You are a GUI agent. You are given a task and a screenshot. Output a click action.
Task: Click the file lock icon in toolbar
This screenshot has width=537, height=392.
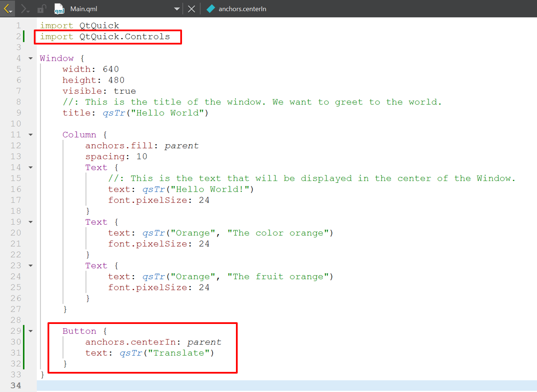tap(42, 9)
